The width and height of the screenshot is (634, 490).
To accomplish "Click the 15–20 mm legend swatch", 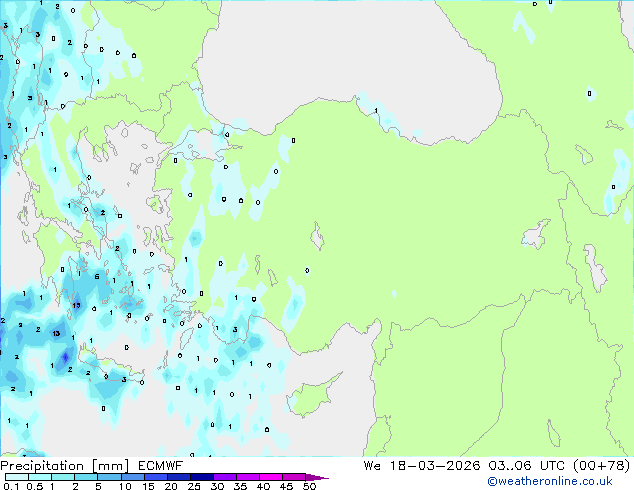I will [155, 477].
